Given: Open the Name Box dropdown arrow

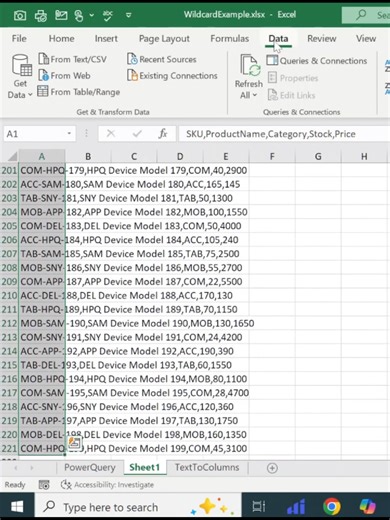Looking at the screenshot, I should 69,134.
